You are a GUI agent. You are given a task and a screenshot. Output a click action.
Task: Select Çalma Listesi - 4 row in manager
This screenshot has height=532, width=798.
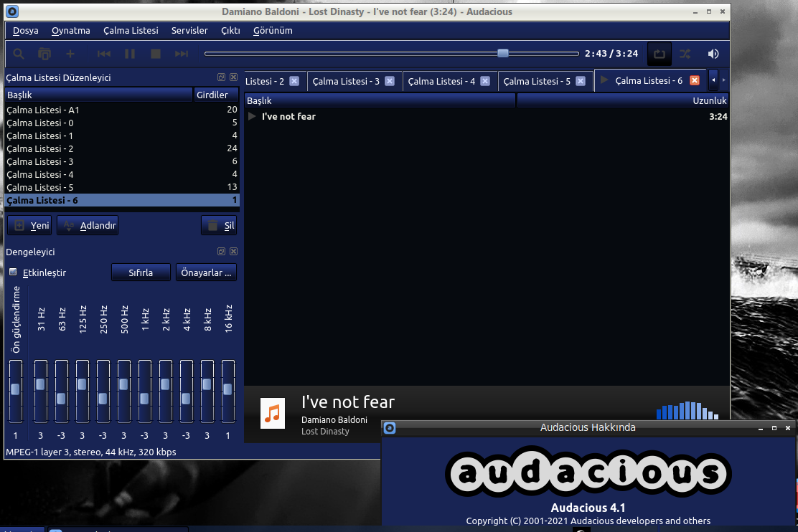click(x=122, y=174)
